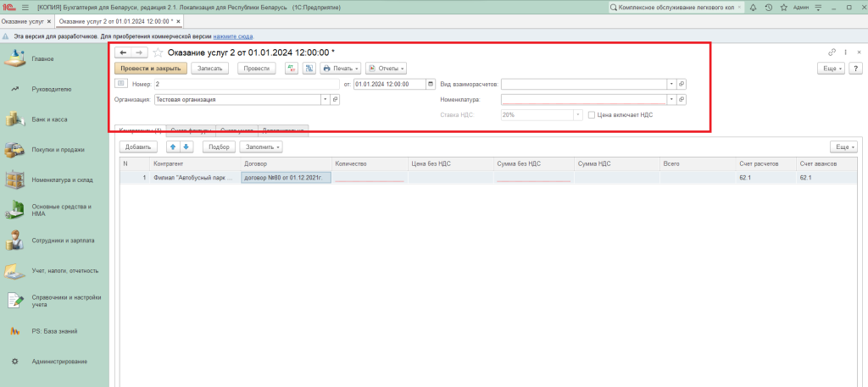Click into the Номенклатура input field
868x387 pixels.
click(583, 99)
